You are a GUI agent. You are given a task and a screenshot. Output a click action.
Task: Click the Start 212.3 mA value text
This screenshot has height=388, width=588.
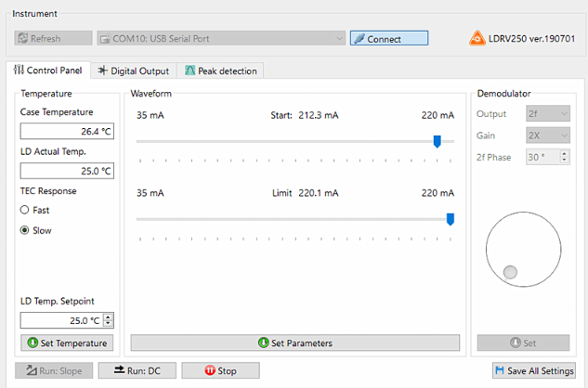click(x=319, y=115)
